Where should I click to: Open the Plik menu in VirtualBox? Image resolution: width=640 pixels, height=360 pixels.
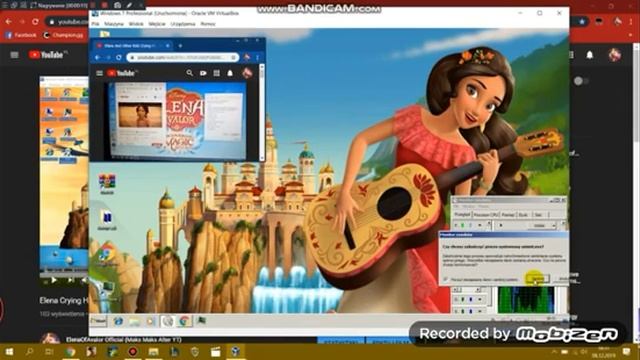click(95, 24)
